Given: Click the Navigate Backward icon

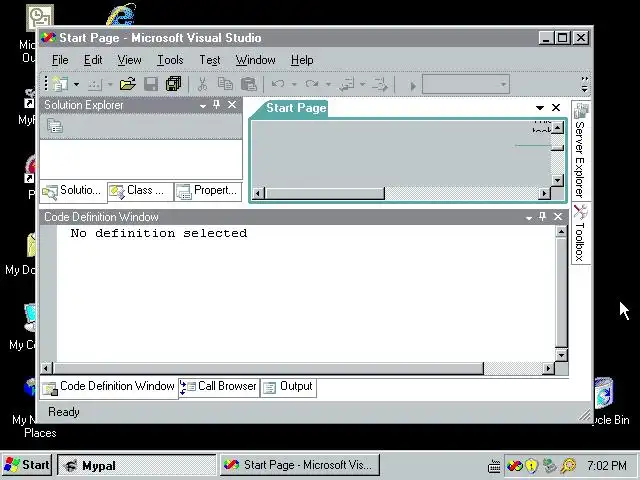Looking at the screenshot, I should pyautogui.click(x=347, y=84).
